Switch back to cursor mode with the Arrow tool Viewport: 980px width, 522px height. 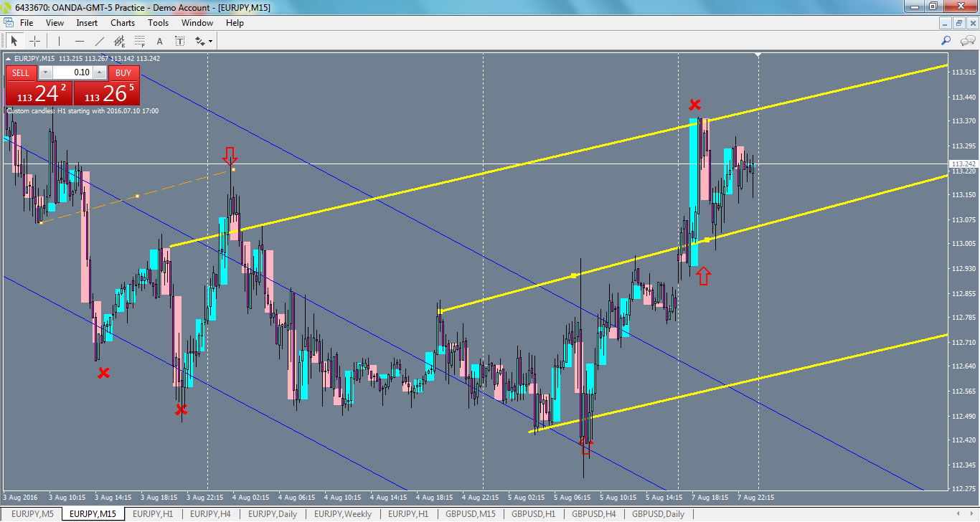[14, 40]
